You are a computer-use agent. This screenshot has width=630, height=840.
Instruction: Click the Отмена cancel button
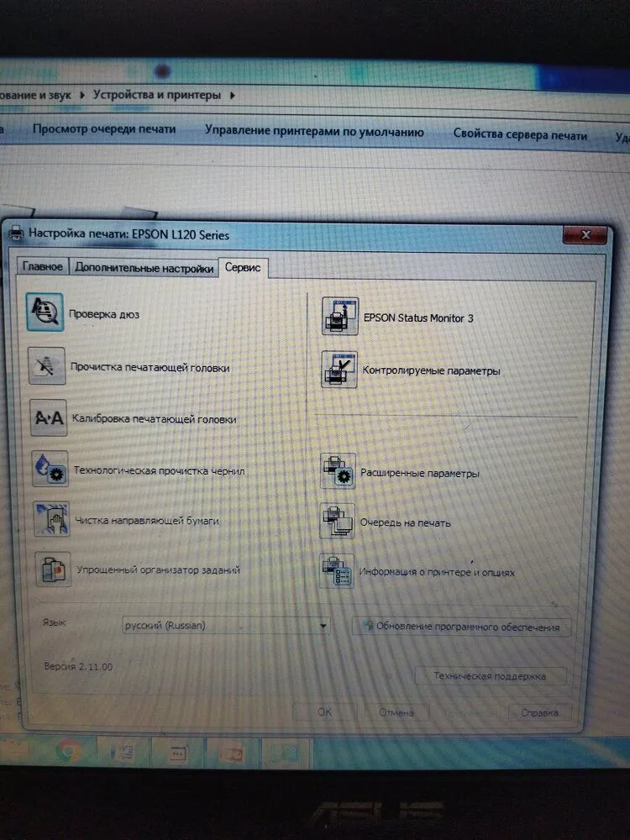tap(396, 712)
